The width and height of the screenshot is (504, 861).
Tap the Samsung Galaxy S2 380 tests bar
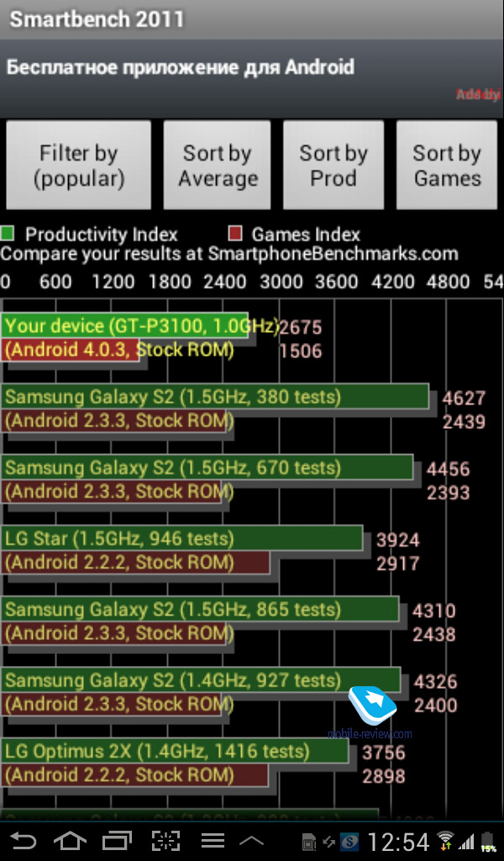[x=215, y=396]
